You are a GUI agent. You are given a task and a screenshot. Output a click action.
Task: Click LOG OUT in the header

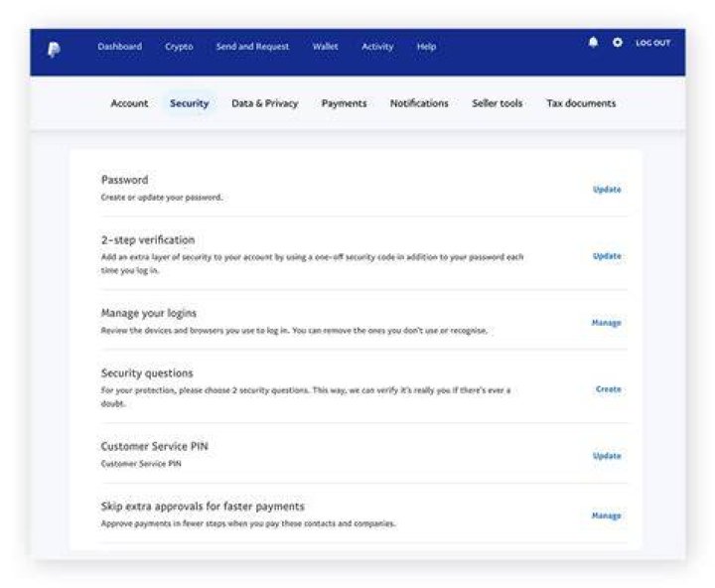point(653,43)
